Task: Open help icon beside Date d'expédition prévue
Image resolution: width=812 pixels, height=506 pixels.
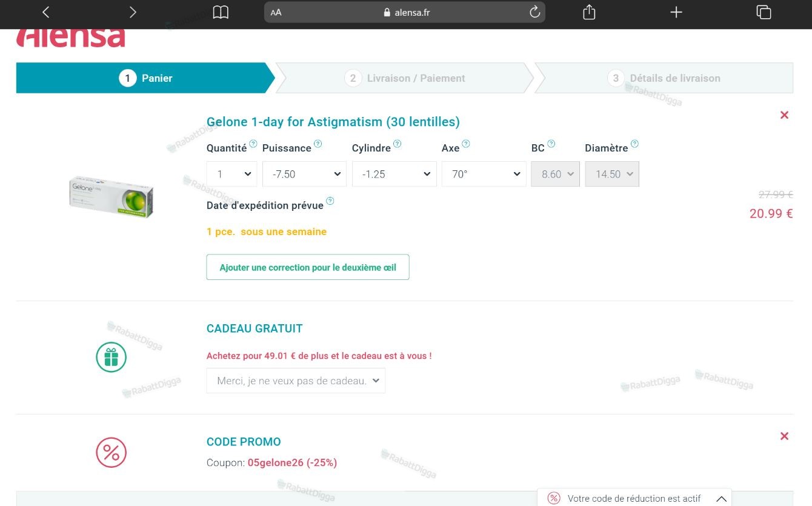Action: tap(330, 201)
